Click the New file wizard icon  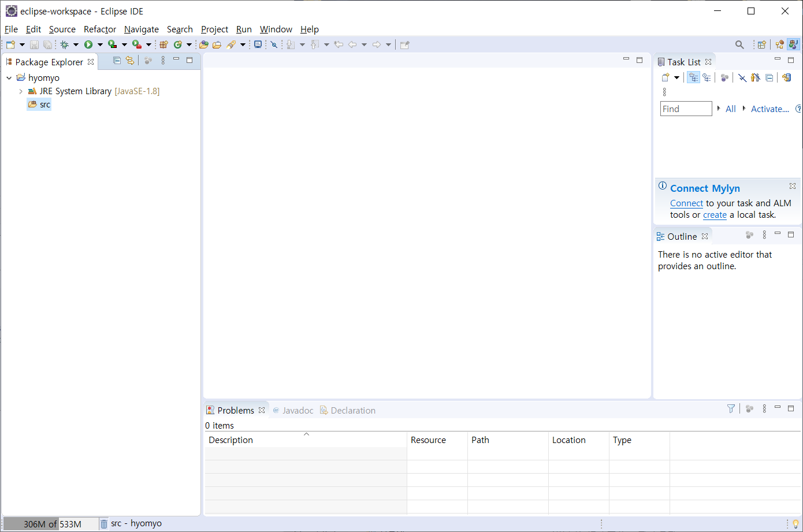tap(10, 44)
